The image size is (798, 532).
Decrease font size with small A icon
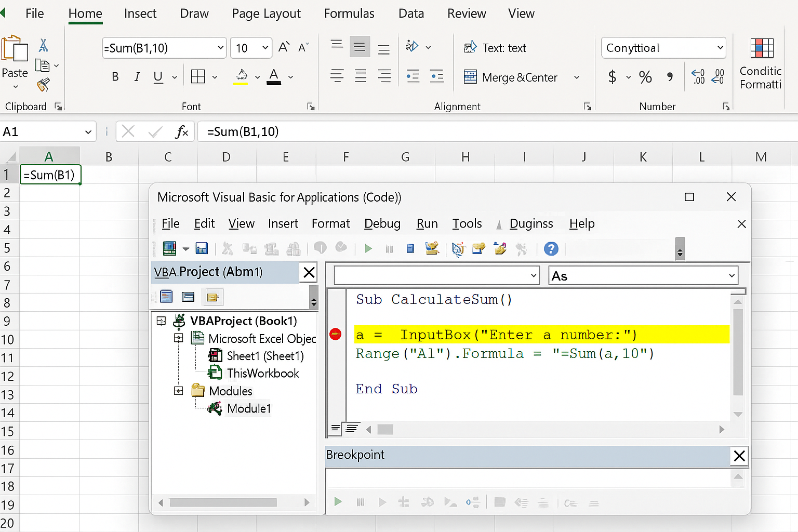303,48
